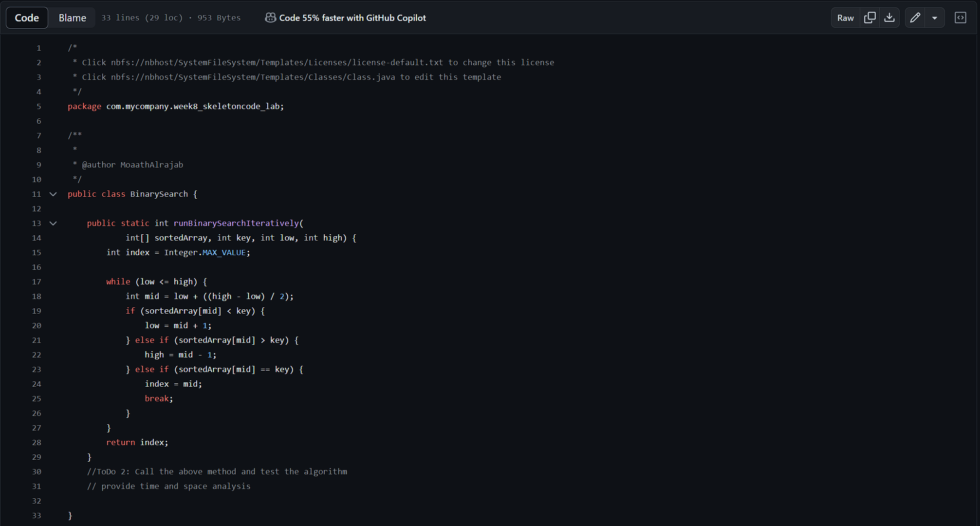Switch to the Code tab
This screenshot has height=526, width=980.
click(x=27, y=18)
